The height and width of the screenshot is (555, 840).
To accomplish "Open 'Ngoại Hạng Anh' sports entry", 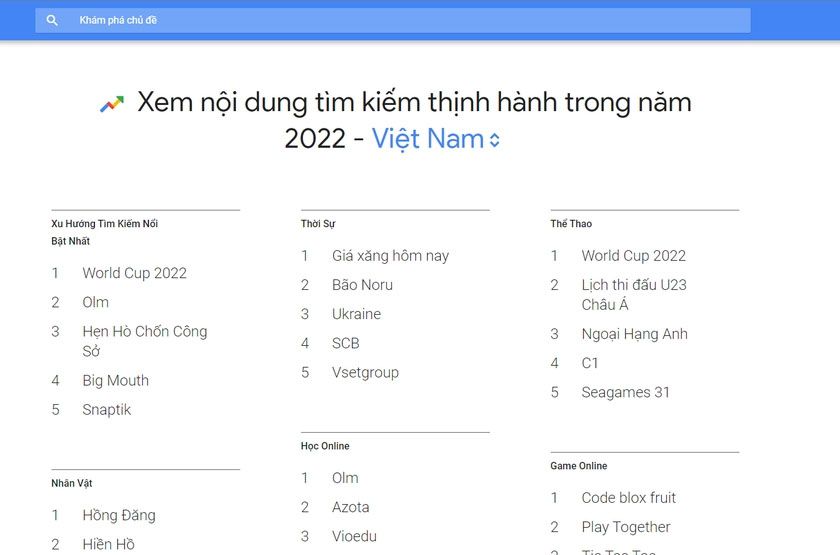I will [635, 334].
